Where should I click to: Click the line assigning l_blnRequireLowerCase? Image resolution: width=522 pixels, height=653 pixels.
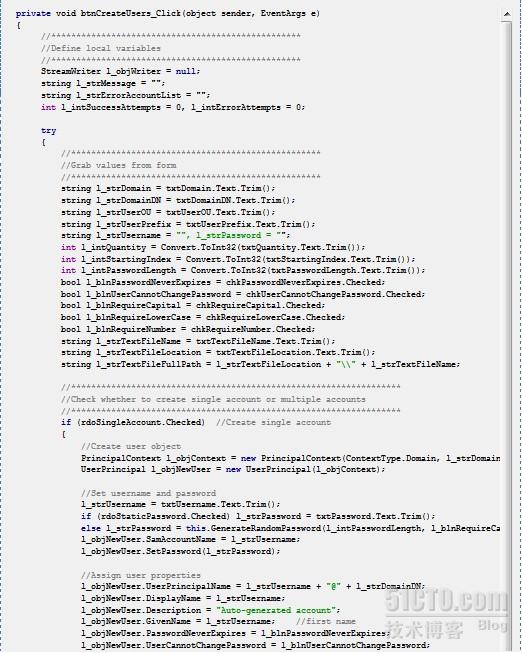click(203, 317)
